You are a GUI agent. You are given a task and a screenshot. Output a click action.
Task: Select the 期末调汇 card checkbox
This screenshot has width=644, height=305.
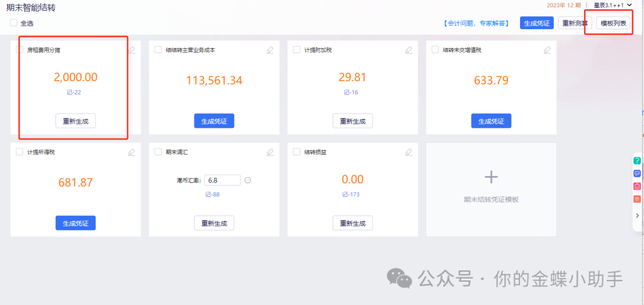click(x=158, y=152)
